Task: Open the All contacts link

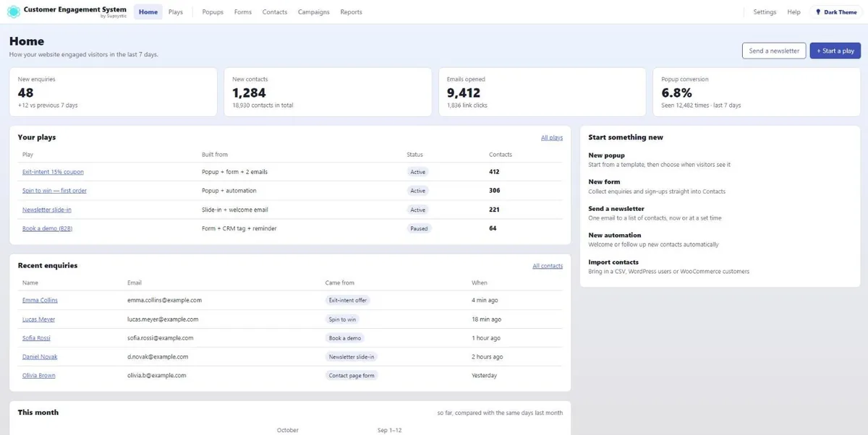Action: [x=548, y=266]
